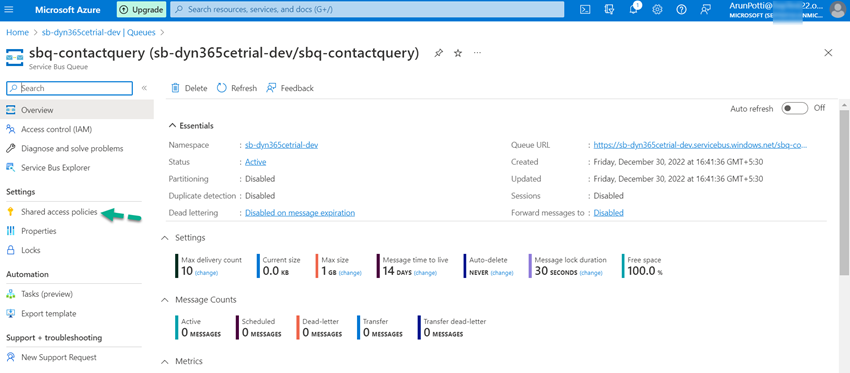
Task: Open the notifications bell
Action: tap(633, 9)
